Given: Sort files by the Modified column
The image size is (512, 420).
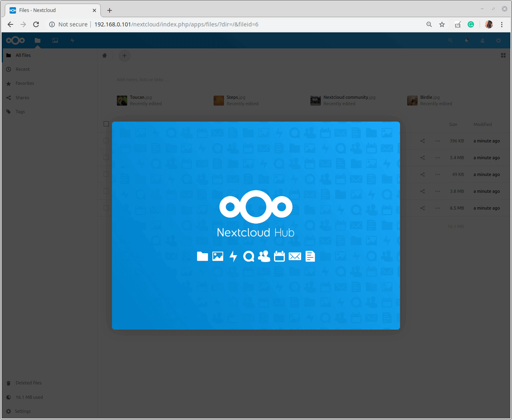Looking at the screenshot, I should (482, 124).
